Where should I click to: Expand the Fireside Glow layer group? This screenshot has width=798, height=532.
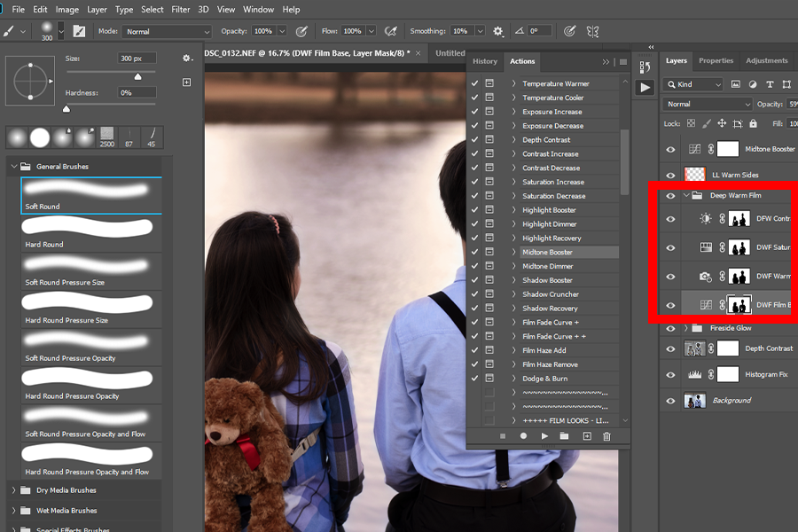coord(686,328)
